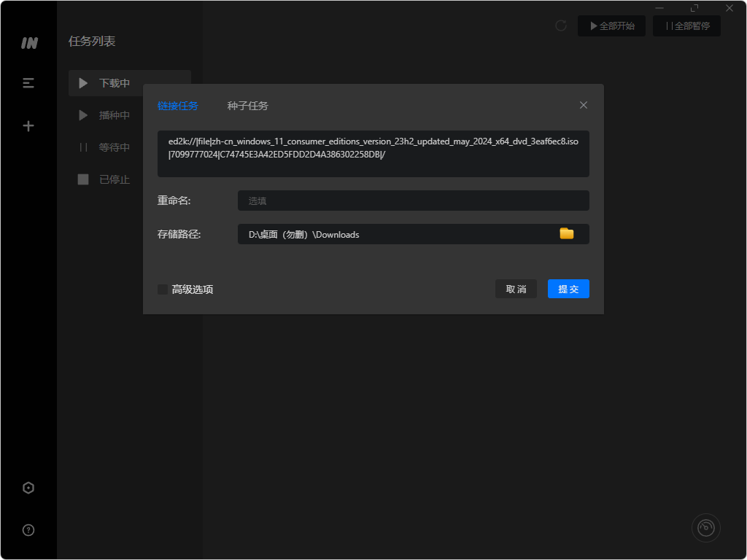Image resolution: width=747 pixels, height=560 pixels.
Task: Open settings hexagon icon in sidebar
Action: 28,488
